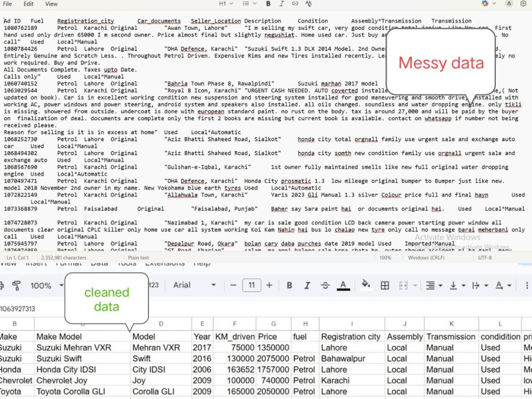The height and width of the screenshot is (399, 532).
Task: Click the borders icon in Sheets
Action: [x=385, y=285]
